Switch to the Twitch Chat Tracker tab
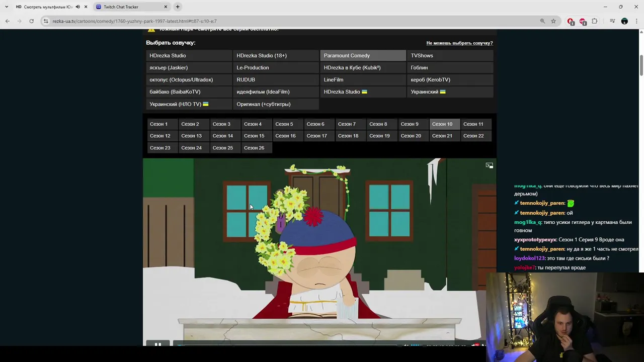644x362 pixels. [132, 7]
